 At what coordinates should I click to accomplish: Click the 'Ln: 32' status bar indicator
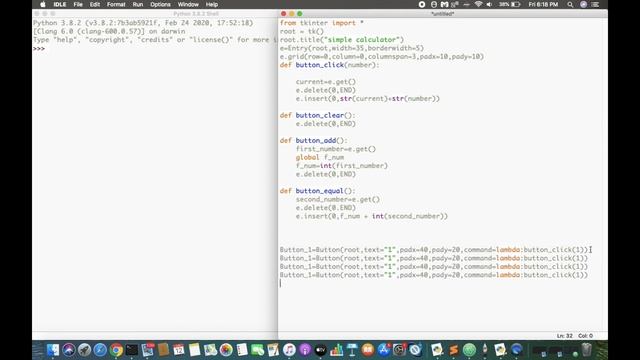pyautogui.click(x=564, y=336)
